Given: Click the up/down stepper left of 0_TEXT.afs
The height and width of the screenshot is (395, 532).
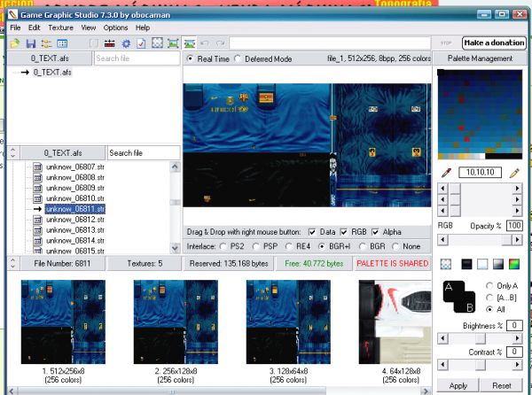Looking at the screenshot, I should [x=13, y=153].
